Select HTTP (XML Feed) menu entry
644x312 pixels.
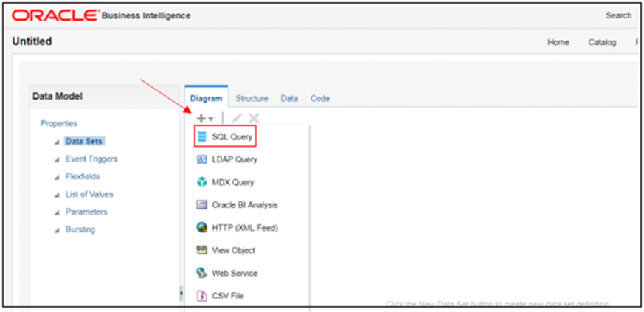click(x=245, y=228)
